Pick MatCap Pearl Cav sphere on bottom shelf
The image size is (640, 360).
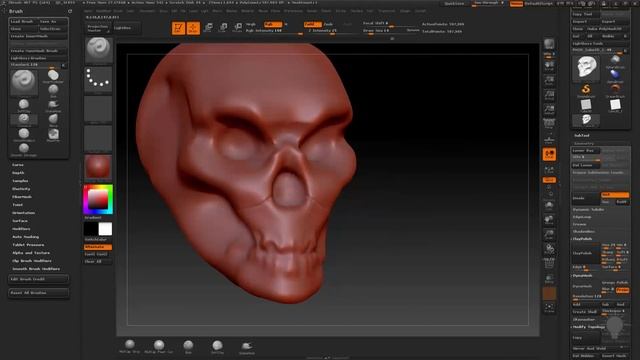[159, 346]
